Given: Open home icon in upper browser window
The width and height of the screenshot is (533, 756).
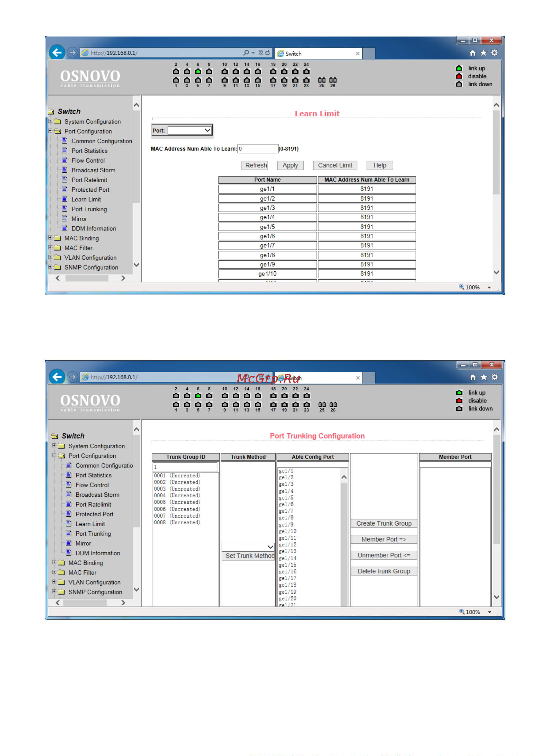Looking at the screenshot, I should 472,53.
